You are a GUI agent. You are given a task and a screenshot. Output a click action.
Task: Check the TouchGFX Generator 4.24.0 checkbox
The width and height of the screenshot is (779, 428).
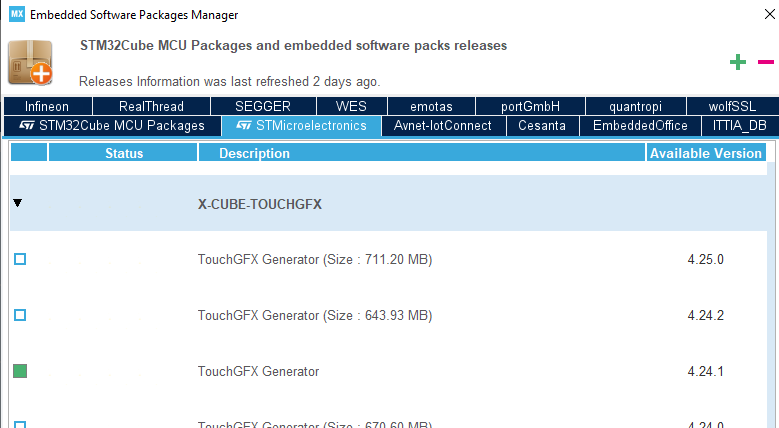click(20, 425)
